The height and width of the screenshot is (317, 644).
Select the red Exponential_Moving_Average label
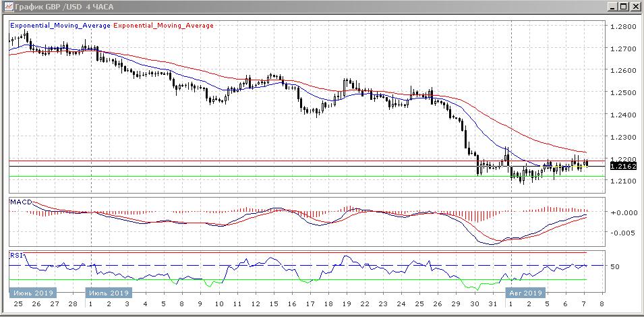click(164, 26)
